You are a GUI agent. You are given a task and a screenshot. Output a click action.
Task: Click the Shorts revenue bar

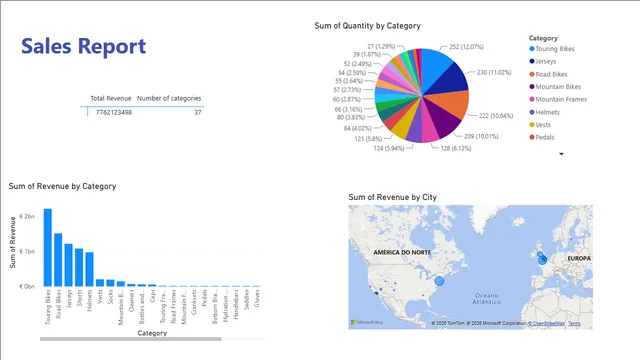(79, 267)
